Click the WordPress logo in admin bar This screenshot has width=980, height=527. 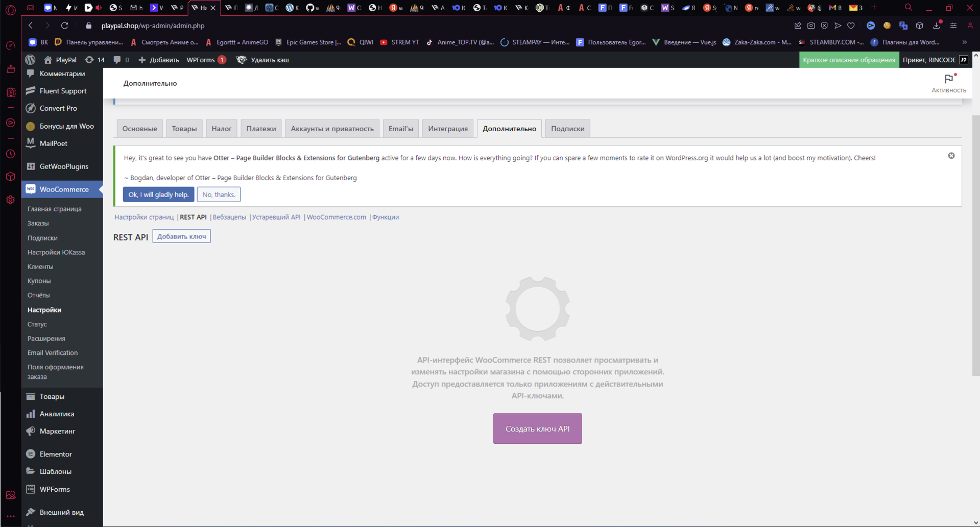(31, 60)
